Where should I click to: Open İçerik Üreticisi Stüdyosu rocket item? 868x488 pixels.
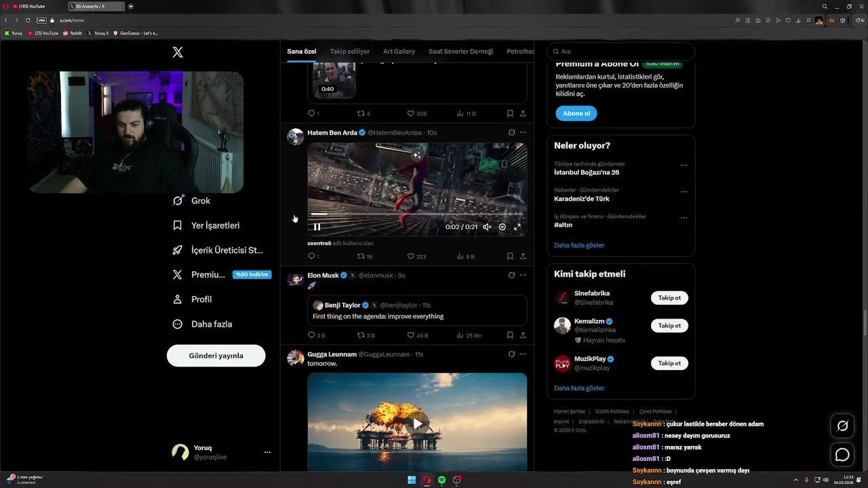click(x=218, y=250)
